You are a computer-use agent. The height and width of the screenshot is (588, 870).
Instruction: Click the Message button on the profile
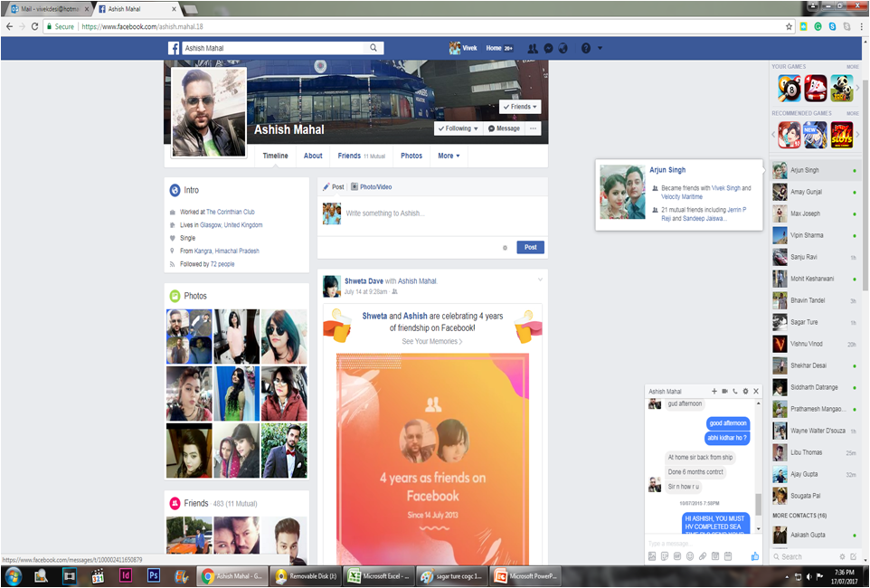point(504,128)
